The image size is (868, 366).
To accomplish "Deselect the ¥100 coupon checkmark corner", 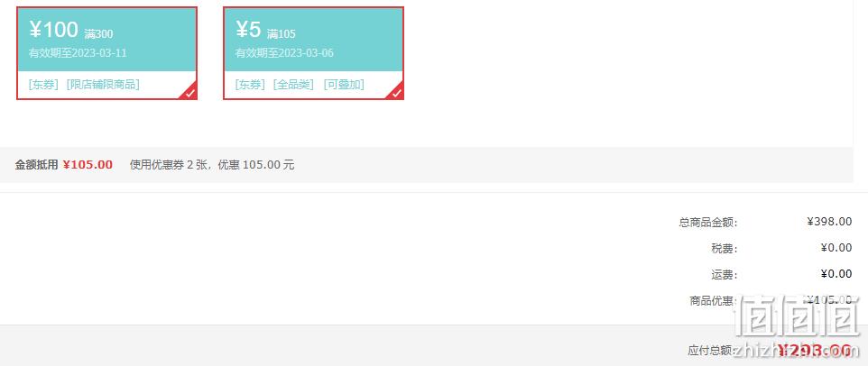I will [189, 93].
